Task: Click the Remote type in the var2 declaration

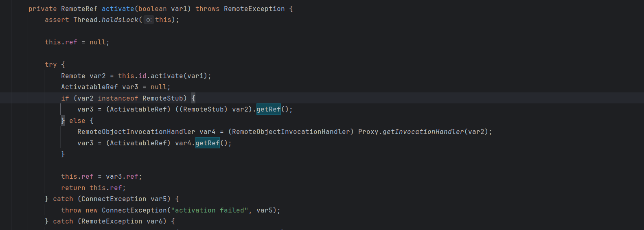Action: point(73,76)
